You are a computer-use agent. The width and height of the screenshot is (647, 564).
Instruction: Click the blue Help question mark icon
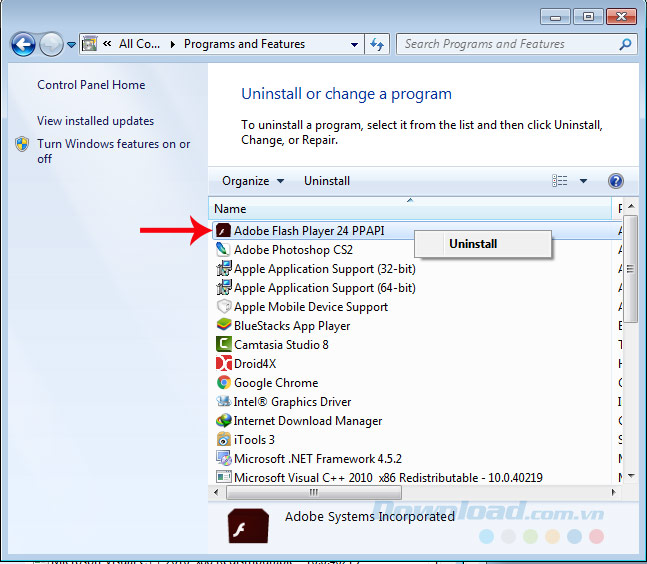(615, 181)
